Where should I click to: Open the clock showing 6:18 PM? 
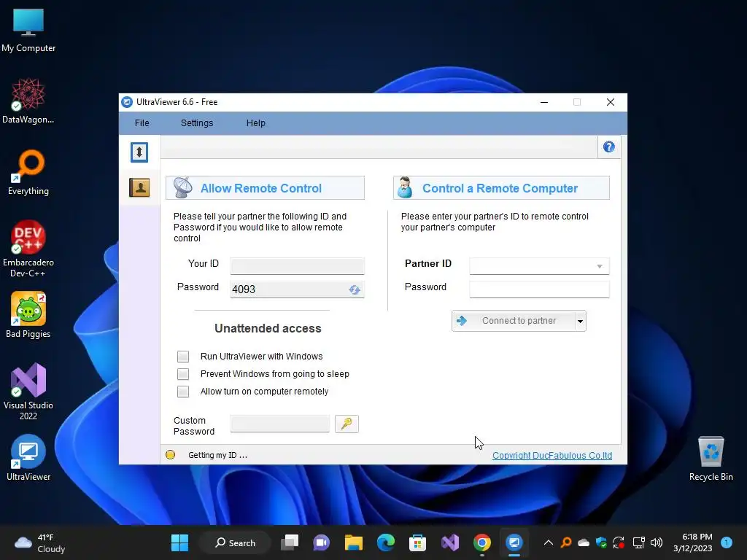coord(693,542)
